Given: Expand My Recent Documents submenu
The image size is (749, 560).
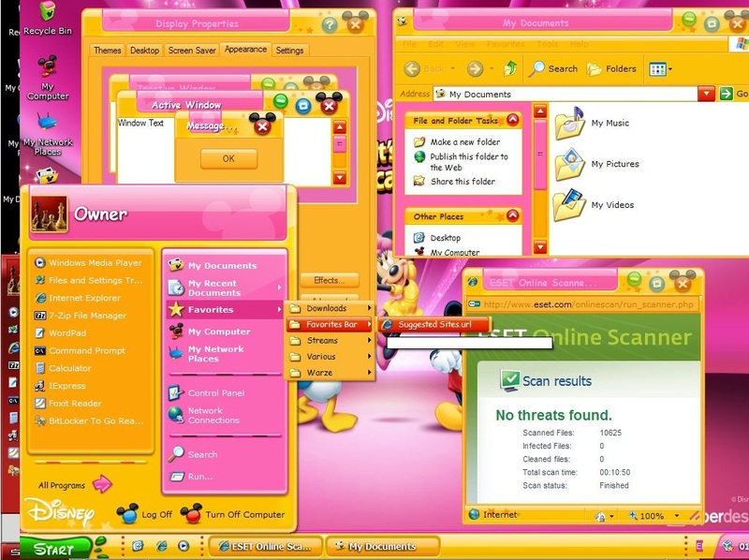Looking at the screenshot, I should [225, 287].
